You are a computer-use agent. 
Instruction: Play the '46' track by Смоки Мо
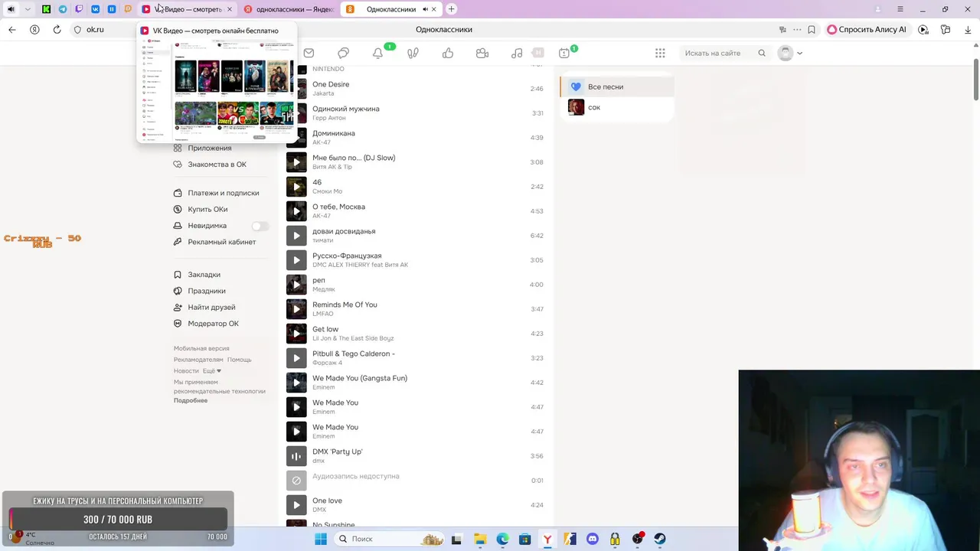point(296,187)
